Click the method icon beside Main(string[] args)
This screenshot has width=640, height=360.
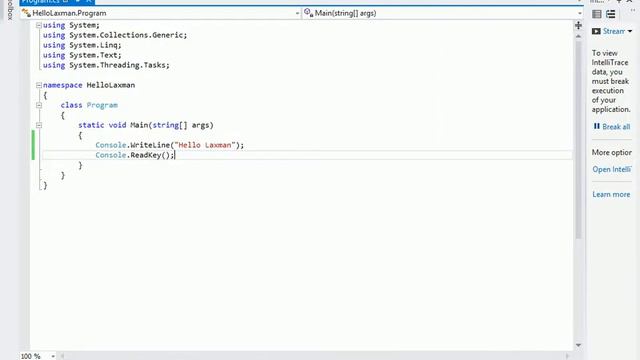pos(309,13)
